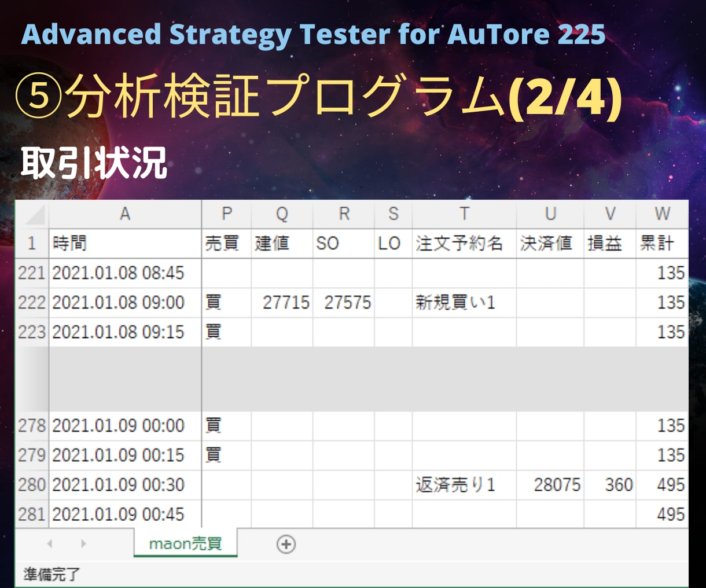
Task: Select column A header
Action: 125,215
